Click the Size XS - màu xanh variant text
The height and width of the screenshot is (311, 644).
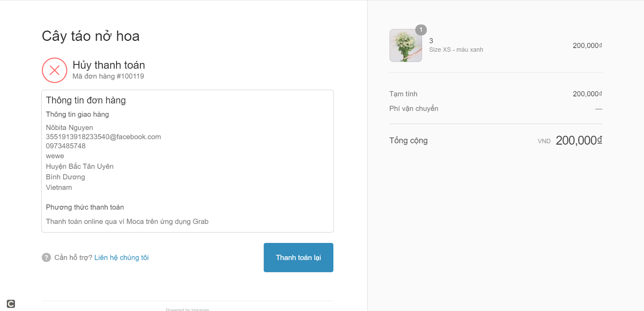click(x=456, y=50)
